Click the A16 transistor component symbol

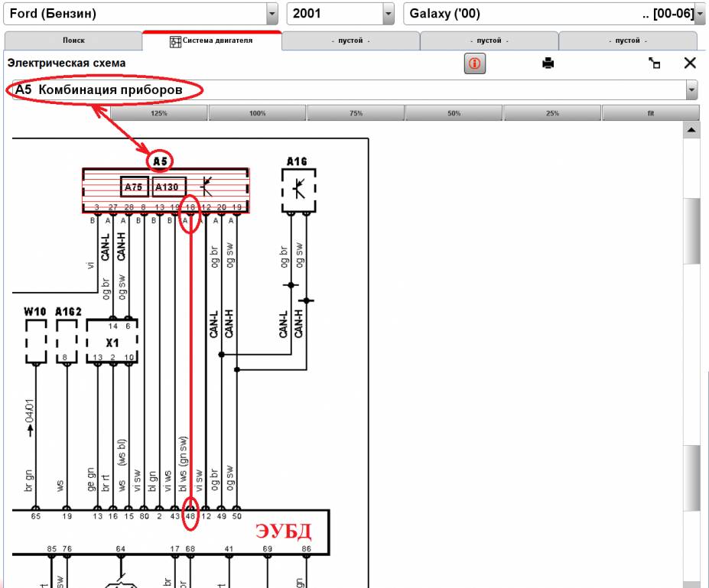point(298,190)
